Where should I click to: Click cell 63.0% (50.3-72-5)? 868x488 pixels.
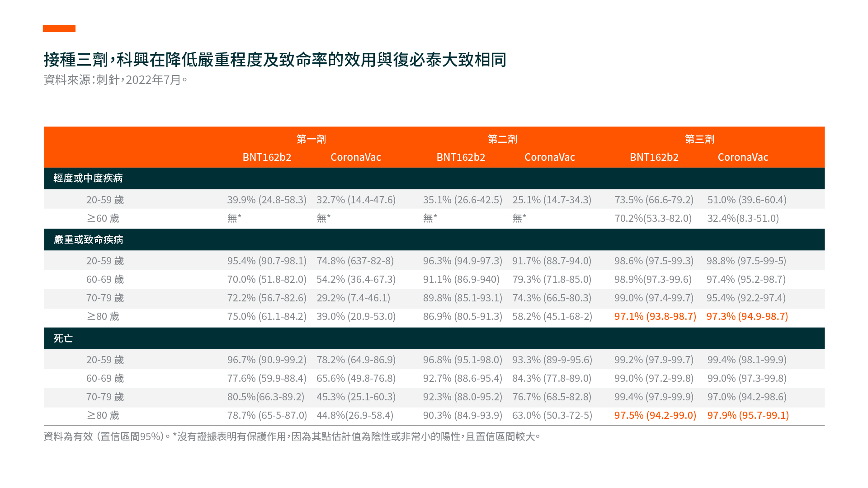(552, 415)
